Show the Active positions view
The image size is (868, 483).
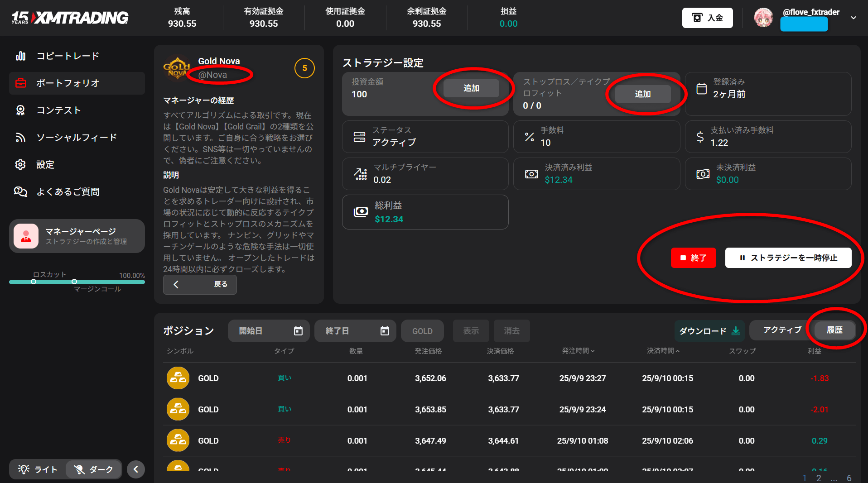(x=782, y=330)
